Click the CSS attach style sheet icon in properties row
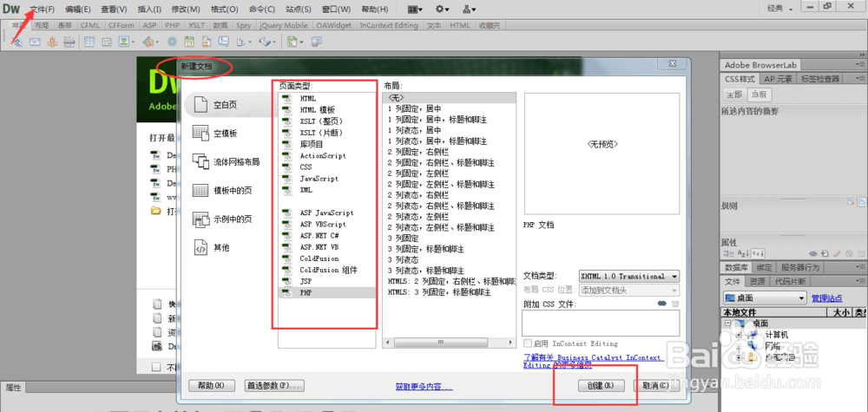This screenshot has width=868, height=412. coord(813,253)
